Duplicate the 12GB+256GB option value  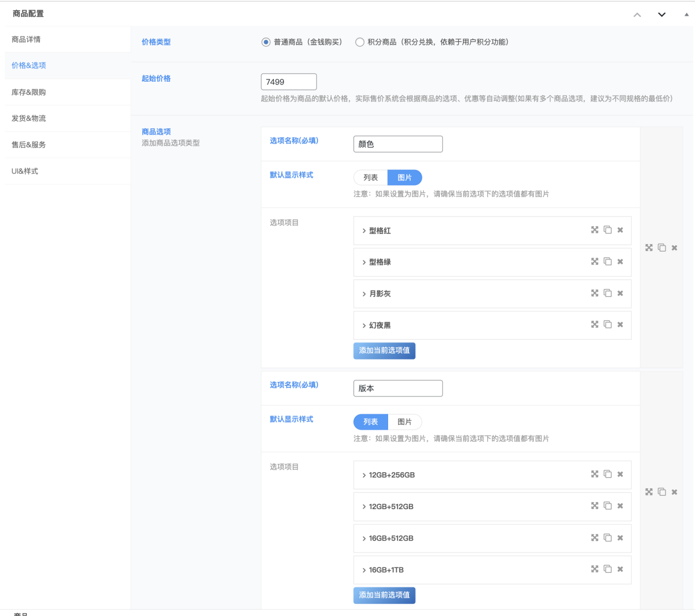click(607, 474)
